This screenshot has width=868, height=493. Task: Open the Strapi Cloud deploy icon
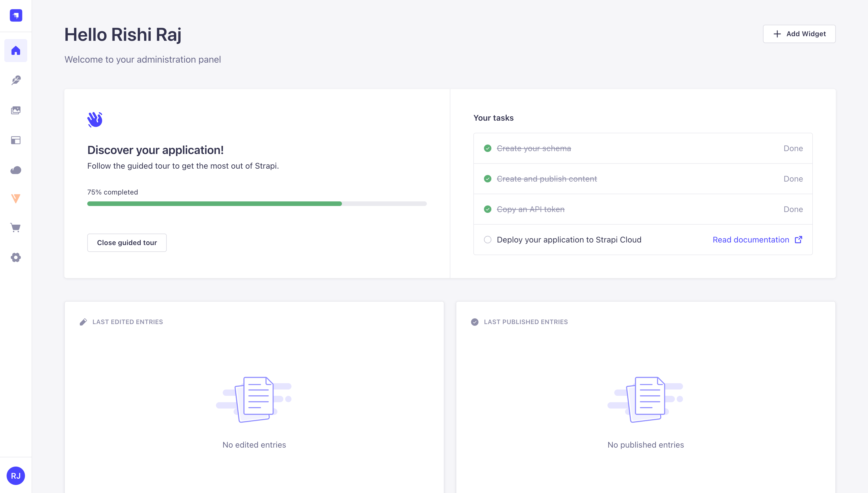tap(16, 170)
